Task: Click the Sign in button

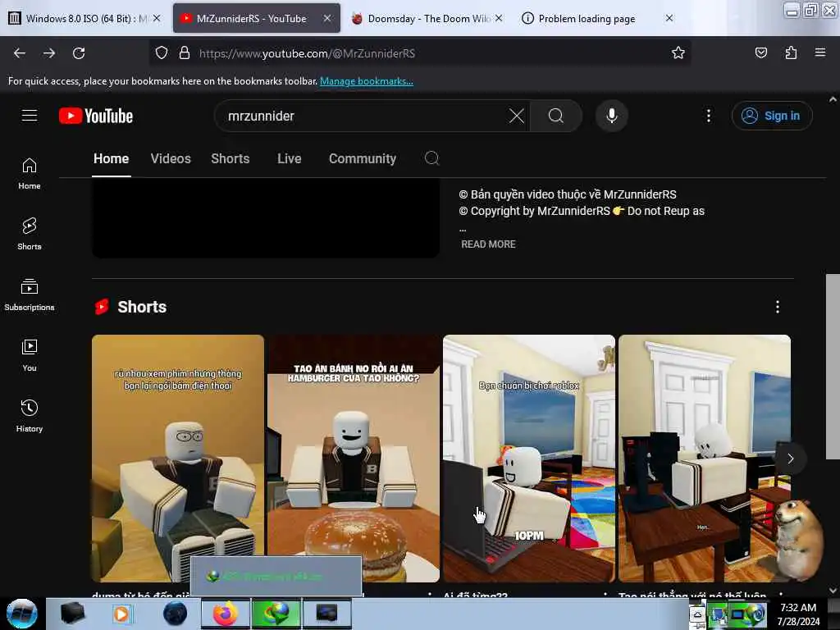Action: tap(771, 116)
